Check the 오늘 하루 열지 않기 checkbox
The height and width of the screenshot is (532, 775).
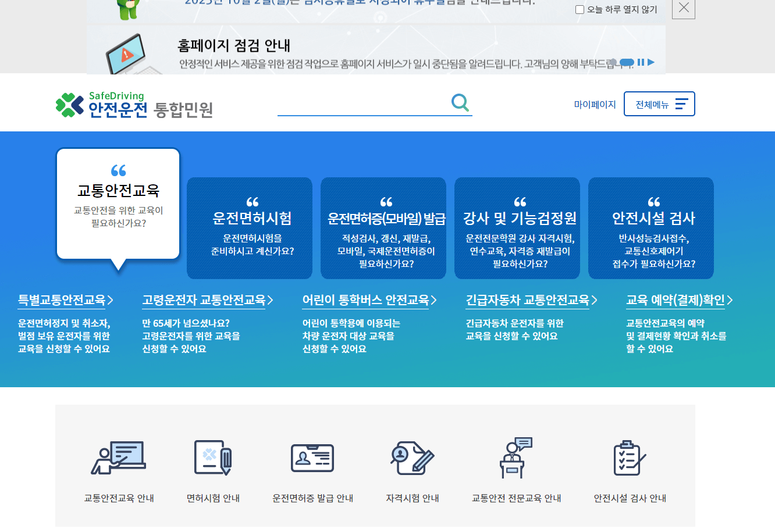click(580, 9)
